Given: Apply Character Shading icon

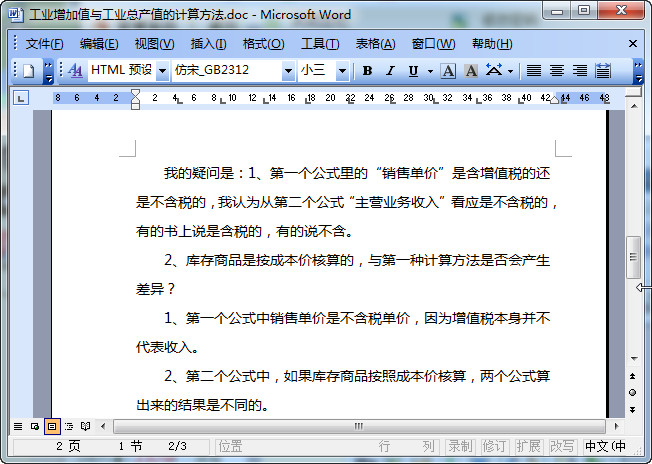Looking at the screenshot, I should pos(471,71).
